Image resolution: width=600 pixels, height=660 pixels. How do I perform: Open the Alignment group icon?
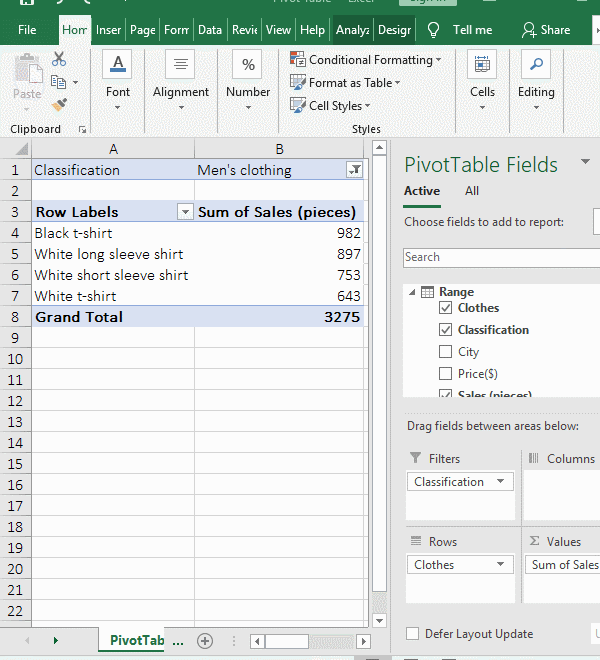point(181,64)
